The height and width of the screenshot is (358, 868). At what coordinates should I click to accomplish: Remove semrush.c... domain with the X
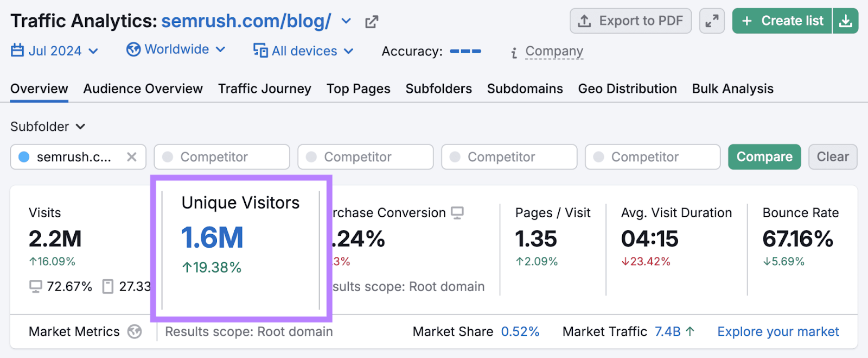pos(131,157)
